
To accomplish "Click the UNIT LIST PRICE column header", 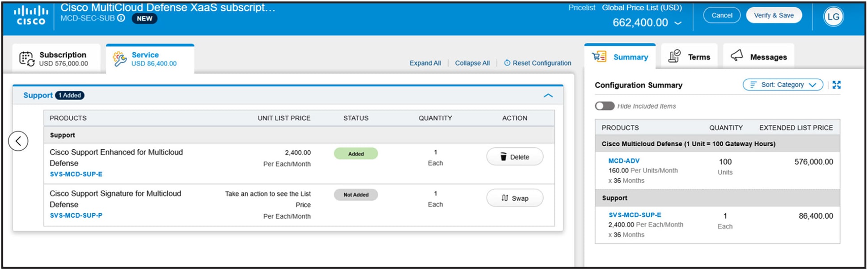I will click(x=284, y=118).
